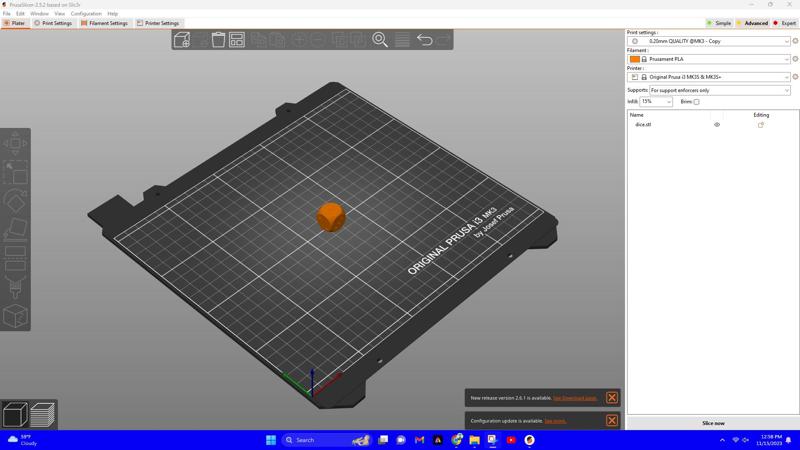Click the Copy icon in top toolbar
The height and width of the screenshot is (450, 800).
pyautogui.click(x=259, y=40)
